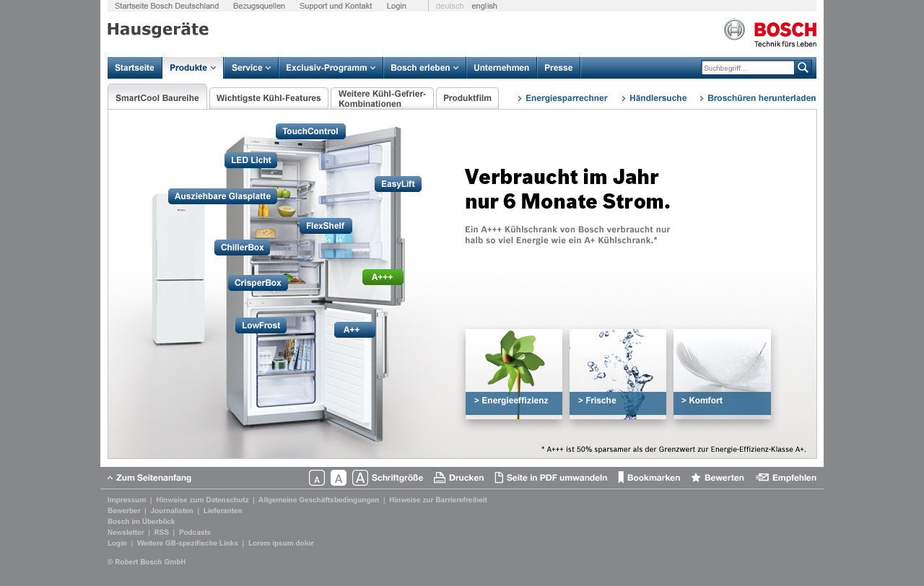Switch the language to deutsch
This screenshot has height=586, width=924.
coord(449,5)
